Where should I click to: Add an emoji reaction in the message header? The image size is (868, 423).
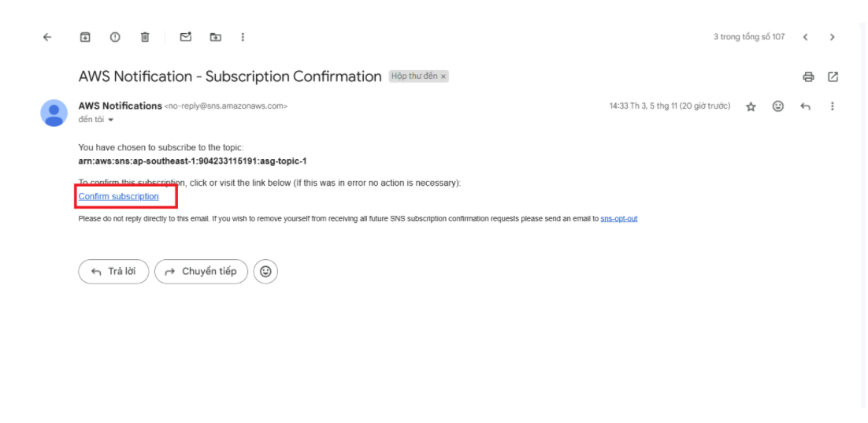[778, 106]
